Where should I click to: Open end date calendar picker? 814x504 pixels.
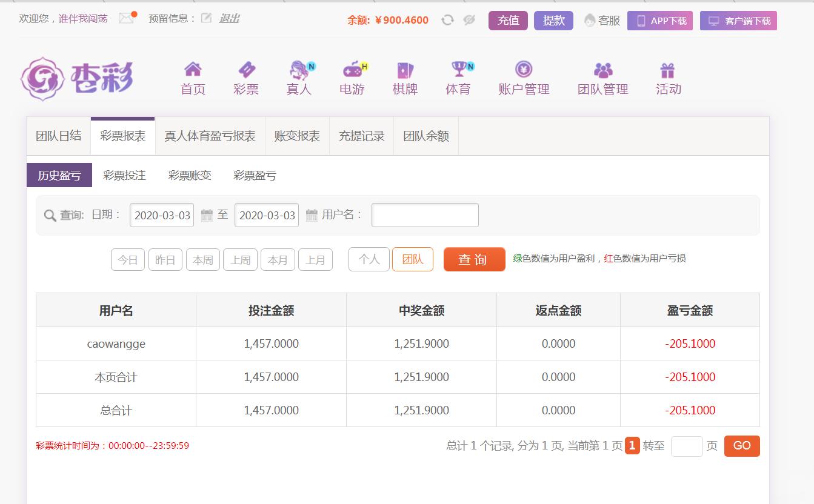(312, 215)
